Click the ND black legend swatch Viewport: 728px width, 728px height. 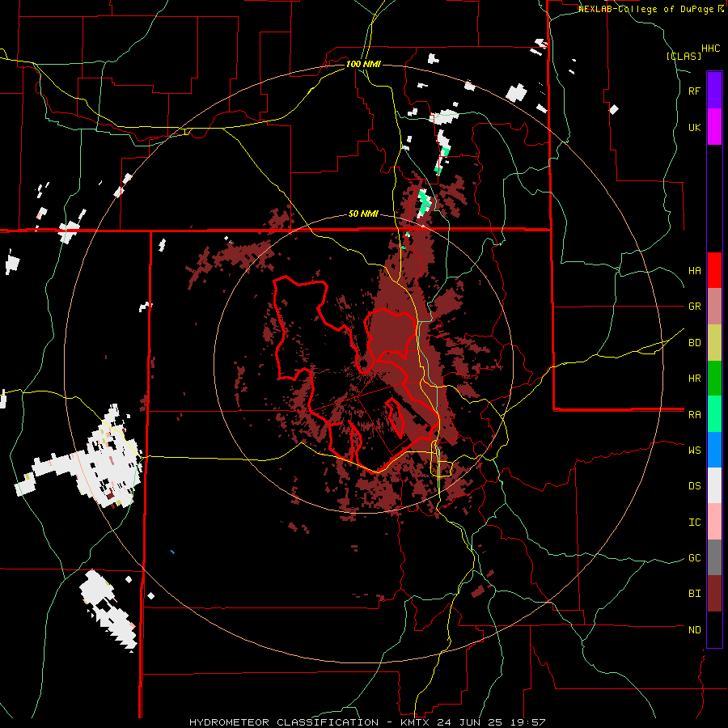click(x=714, y=629)
